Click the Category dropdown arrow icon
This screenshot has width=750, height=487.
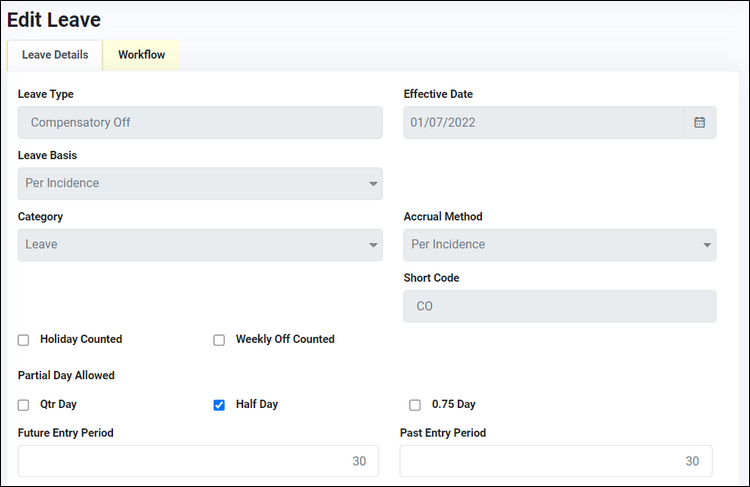[x=373, y=245]
